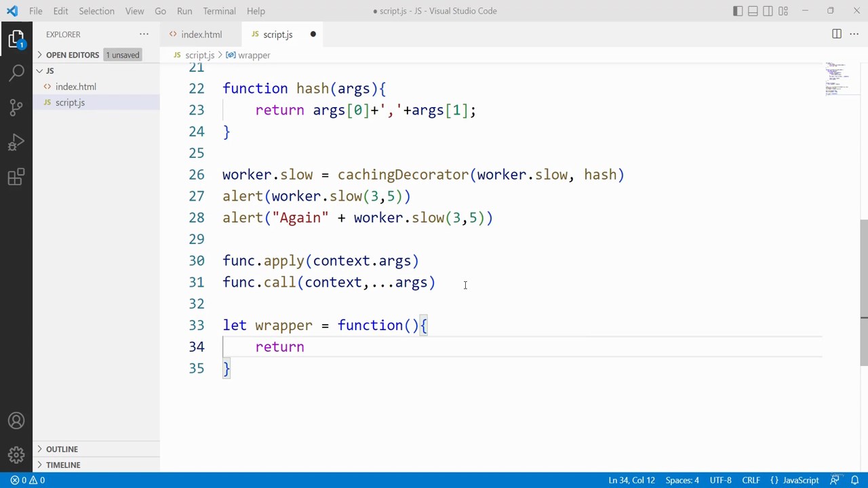Expand the Outline section
This screenshot has width=868, height=488.
coord(40,449)
